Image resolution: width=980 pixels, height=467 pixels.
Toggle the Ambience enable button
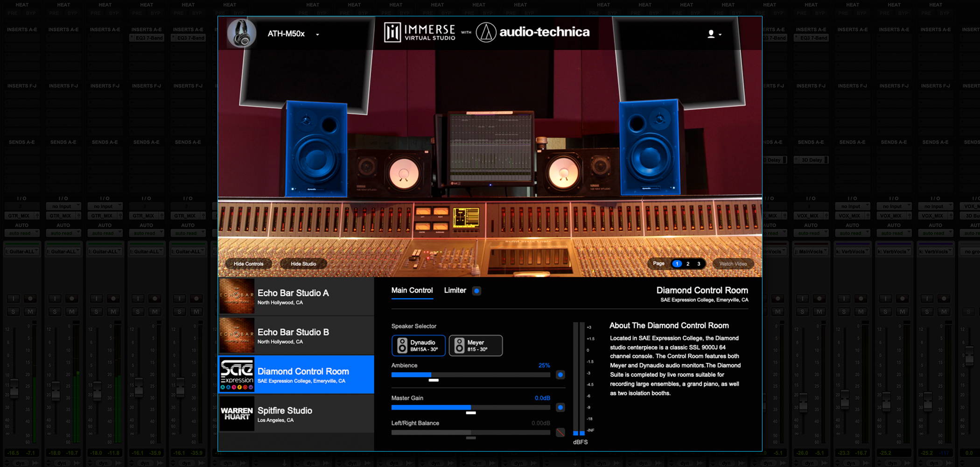click(560, 375)
